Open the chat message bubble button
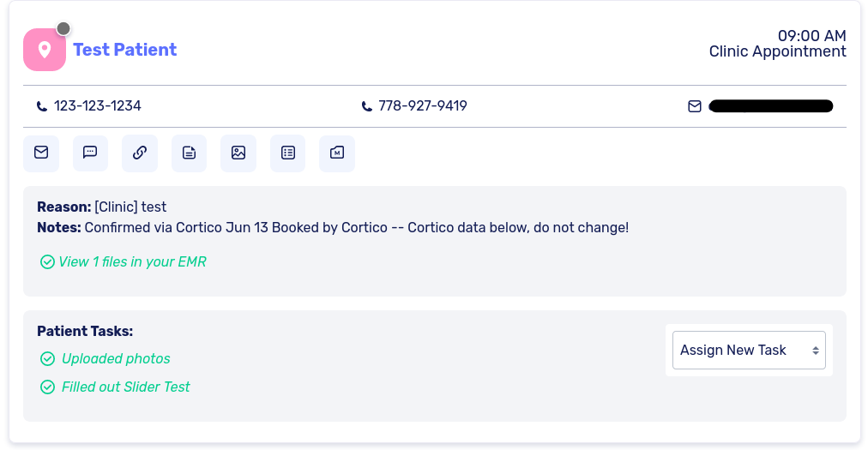Image resolution: width=868 pixels, height=450 pixels. pos(90,153)
